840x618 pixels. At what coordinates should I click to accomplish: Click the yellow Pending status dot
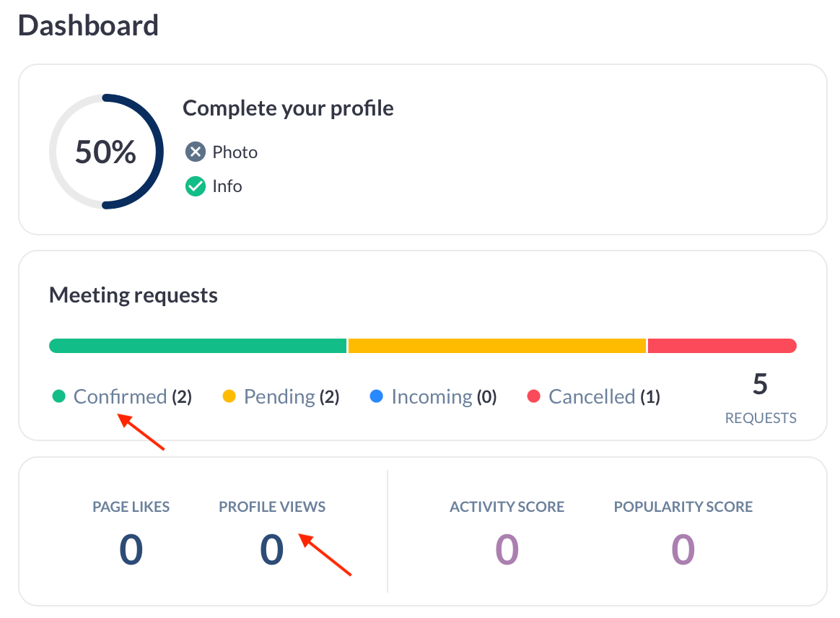229,396
